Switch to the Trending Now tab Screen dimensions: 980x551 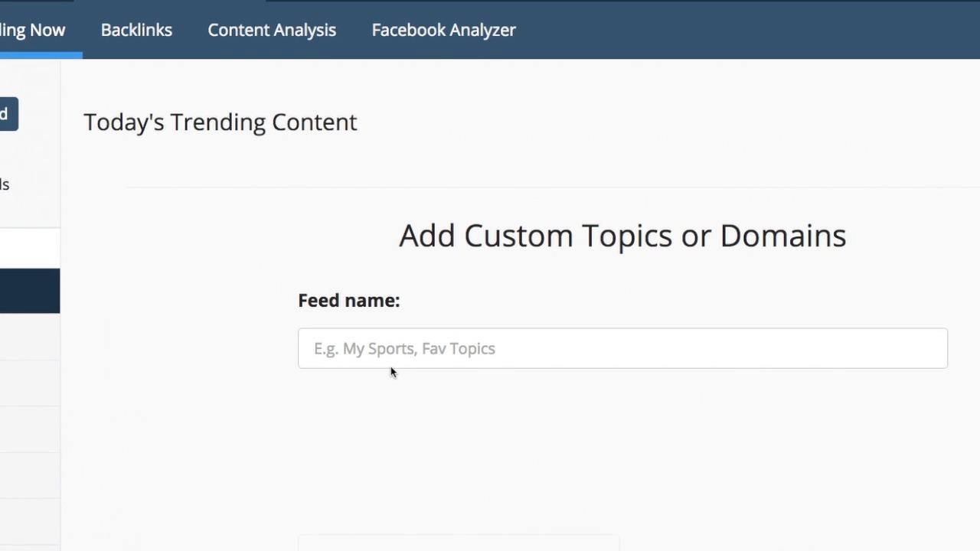pyautogui.click(x=33, y=30)
